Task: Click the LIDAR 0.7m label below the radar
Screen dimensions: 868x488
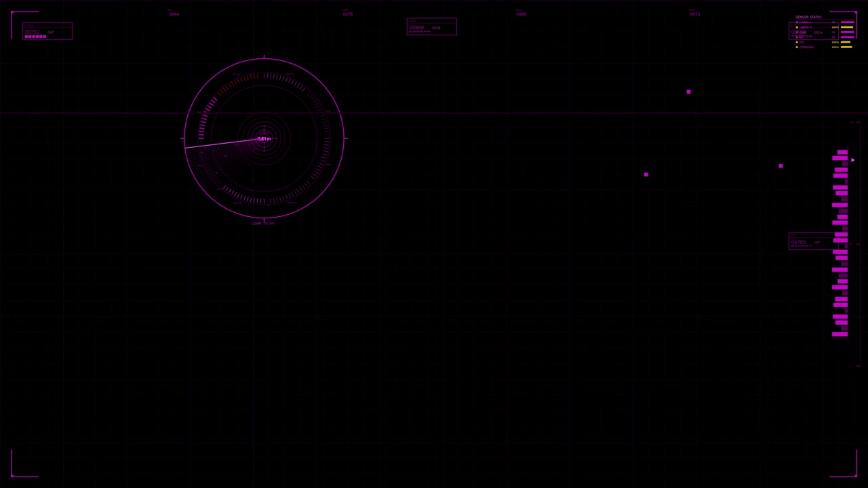Action: 263,223
